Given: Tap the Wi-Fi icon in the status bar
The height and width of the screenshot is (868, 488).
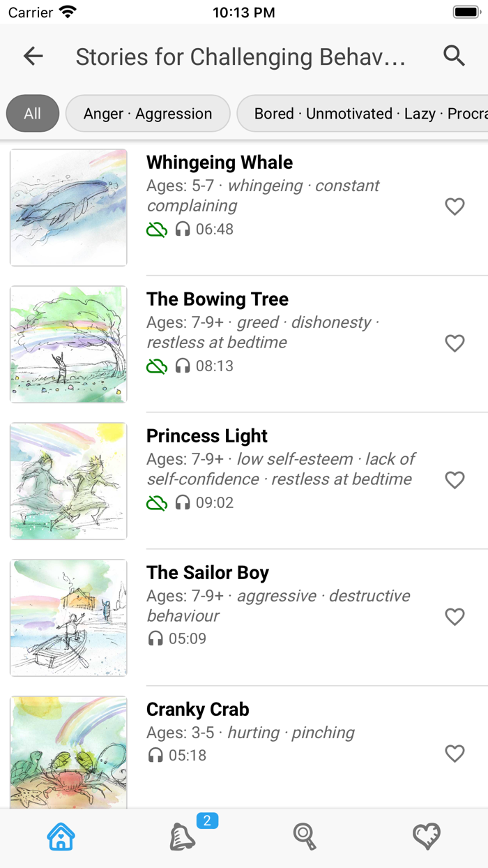Looking at the screenshot, I should 66,10.
